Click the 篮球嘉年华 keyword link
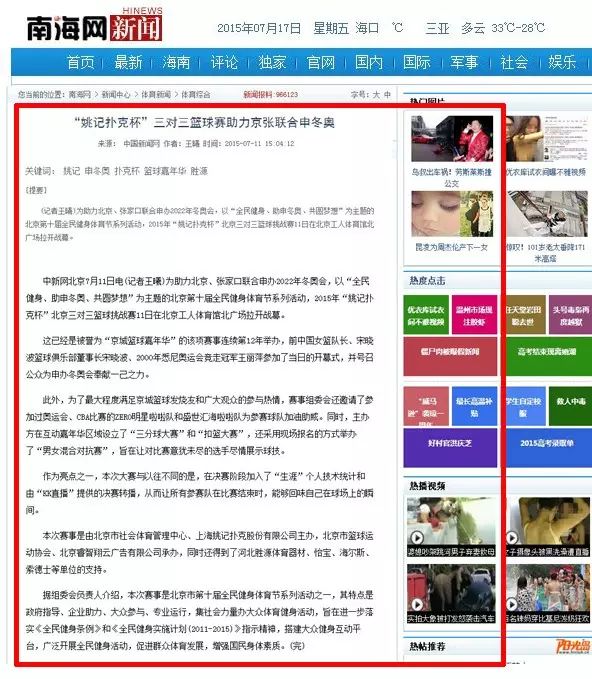The height and width of the screenshot is (679, 592). tap(165, 171)
